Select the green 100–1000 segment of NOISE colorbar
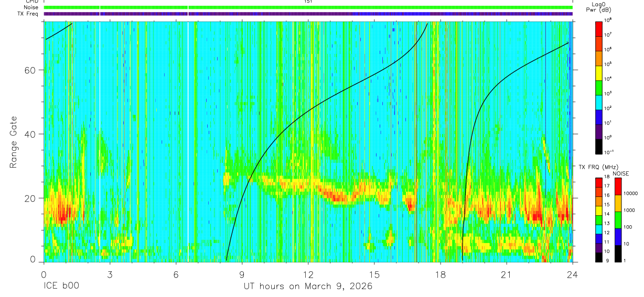 point(618,219)
